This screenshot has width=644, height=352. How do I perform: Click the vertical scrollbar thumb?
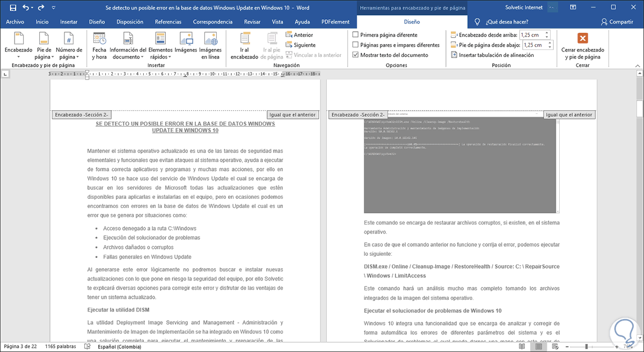pos(640,109)
